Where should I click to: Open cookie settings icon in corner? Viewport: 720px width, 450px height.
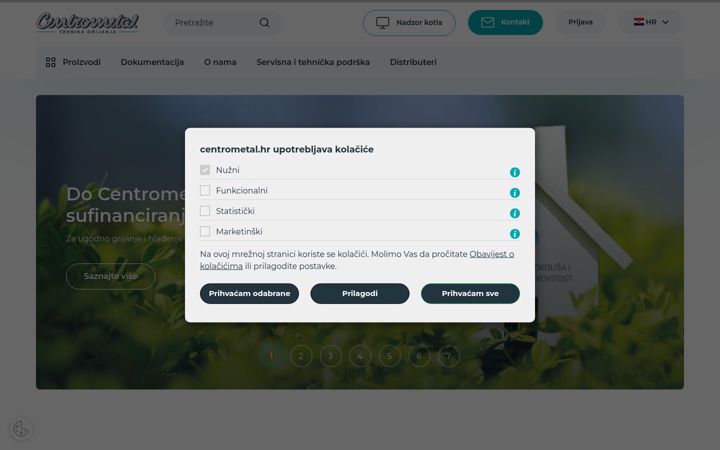21,429
